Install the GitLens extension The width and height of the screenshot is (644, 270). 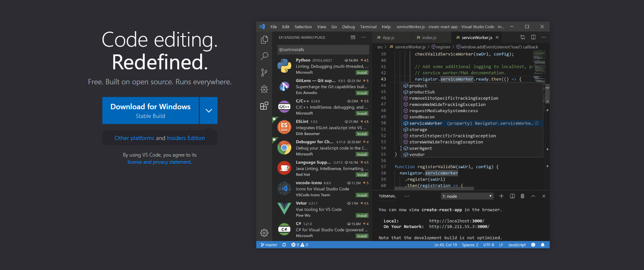(x=362, y=93)
